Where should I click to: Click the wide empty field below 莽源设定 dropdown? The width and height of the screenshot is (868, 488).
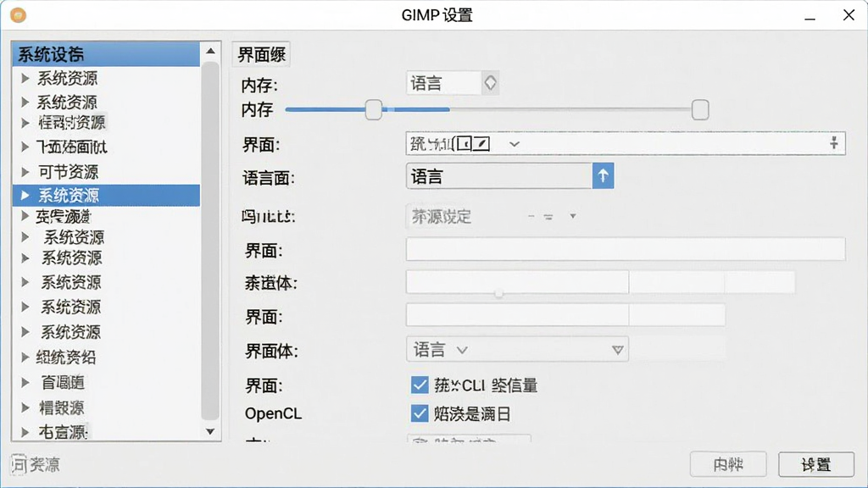626,250
